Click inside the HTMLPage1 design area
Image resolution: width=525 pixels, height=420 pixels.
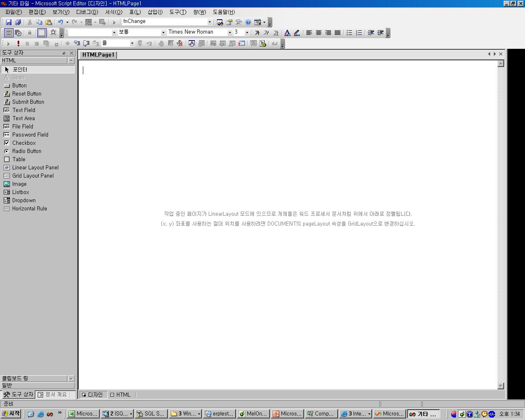(288, 224)
